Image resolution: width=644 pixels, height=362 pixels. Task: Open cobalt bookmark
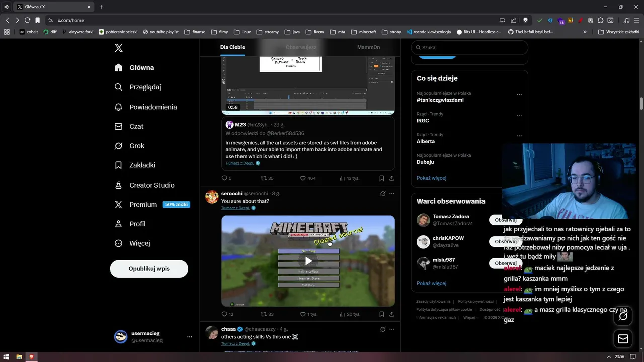[28, 32]
